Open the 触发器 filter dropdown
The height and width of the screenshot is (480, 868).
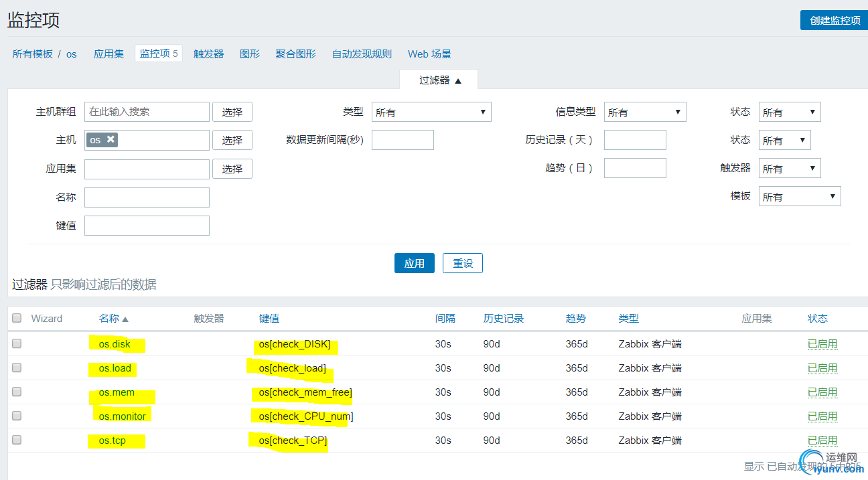click(790, 168)
